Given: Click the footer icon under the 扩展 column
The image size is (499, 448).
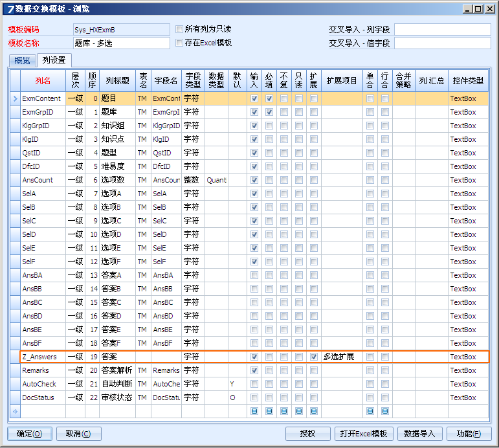Looking at the screenshot, I should [314, 411].
